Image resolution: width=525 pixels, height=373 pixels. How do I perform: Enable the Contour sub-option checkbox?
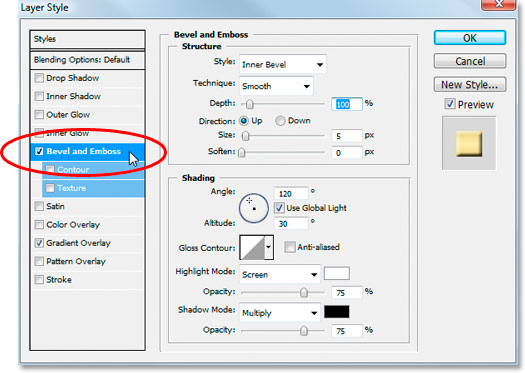[x=50, y=169]
